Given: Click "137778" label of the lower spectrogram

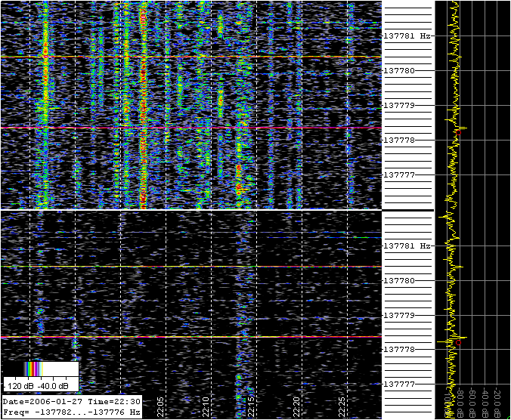Looking at the screenshot, I should pyautogui.click(x=400, y=349).
